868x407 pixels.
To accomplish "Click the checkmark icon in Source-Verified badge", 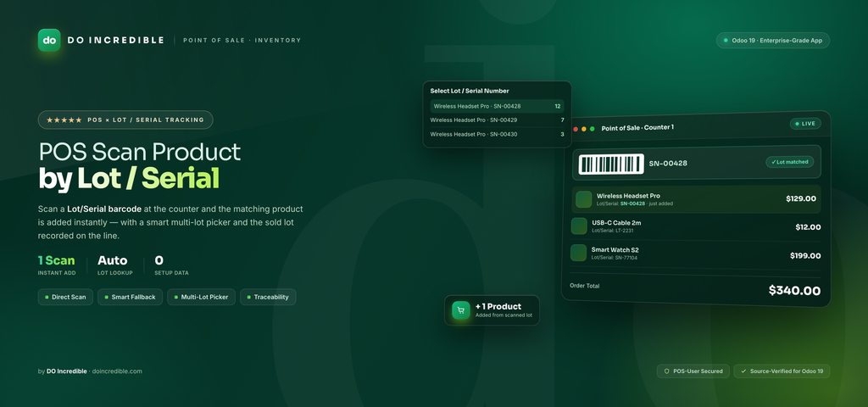I will (x=743, y=371).
